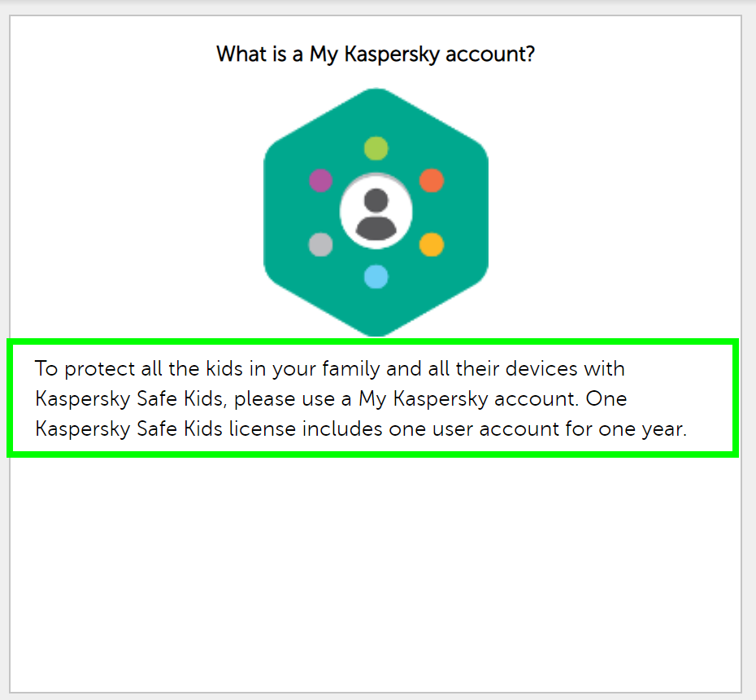Click the word "One" ending the second line
Screen dimensions: 756x700
pyautogui.click(x=606, y=399)
